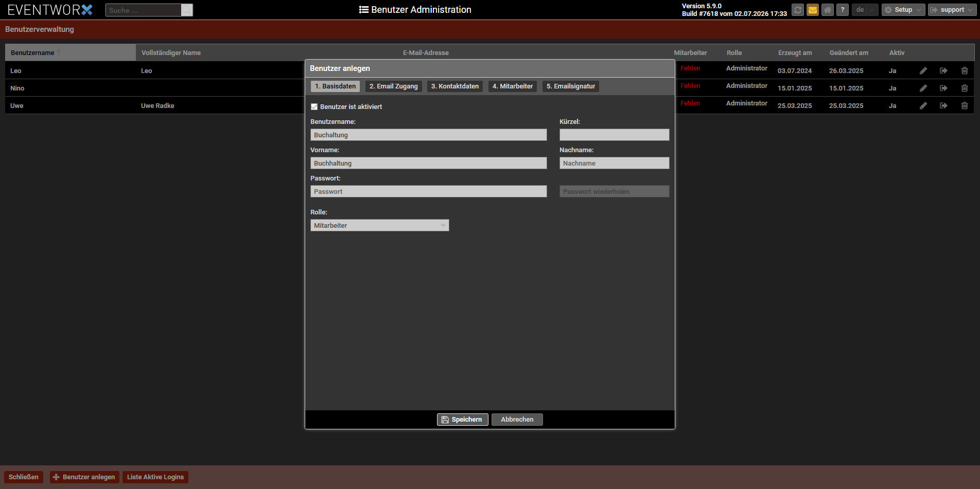The image size is (980, 489).
Task: Switch to 1. Basisdaten tab
Action: [x=336, y=86]
